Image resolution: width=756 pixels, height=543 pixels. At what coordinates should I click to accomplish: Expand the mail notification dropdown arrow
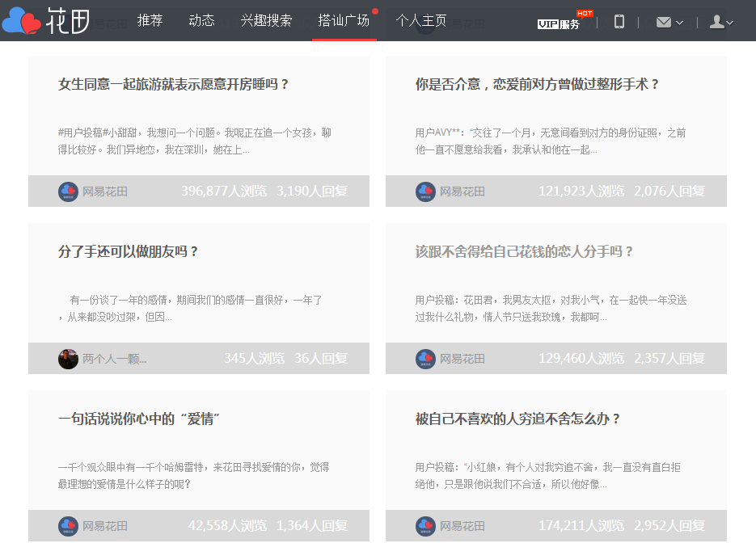tap(679, 23)
